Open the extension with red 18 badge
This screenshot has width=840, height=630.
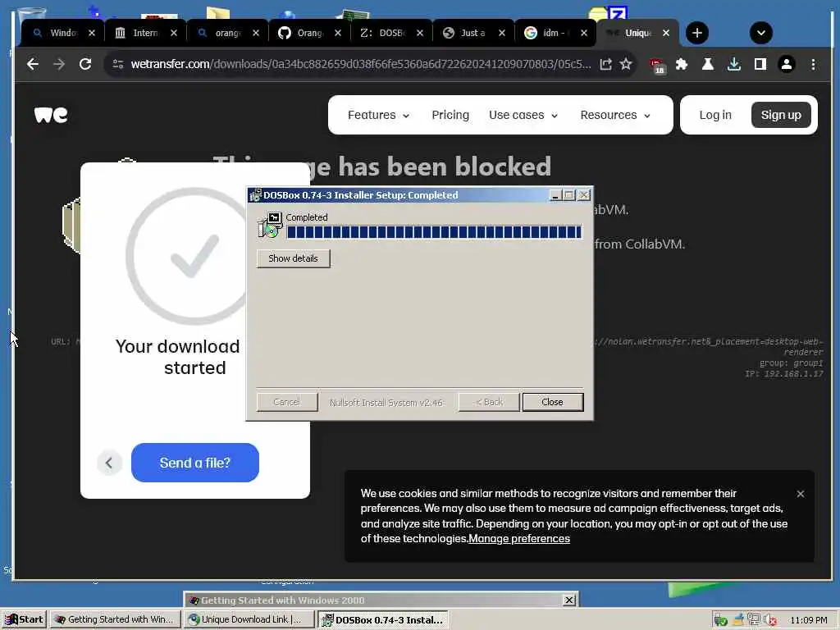[x=657, y=66]
